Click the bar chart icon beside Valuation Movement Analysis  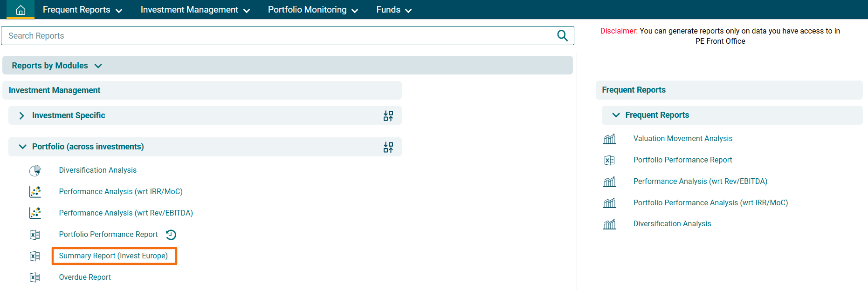[609, 139]
